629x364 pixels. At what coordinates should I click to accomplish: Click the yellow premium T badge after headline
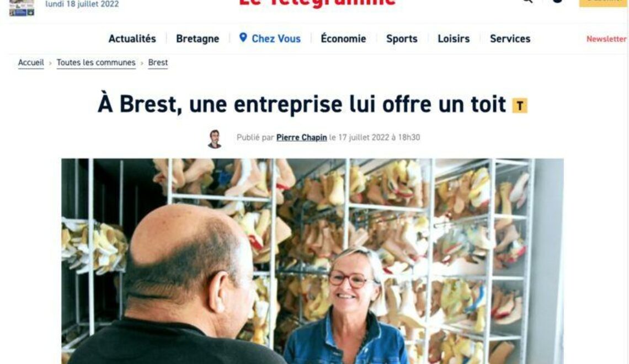tap(520, 106)
